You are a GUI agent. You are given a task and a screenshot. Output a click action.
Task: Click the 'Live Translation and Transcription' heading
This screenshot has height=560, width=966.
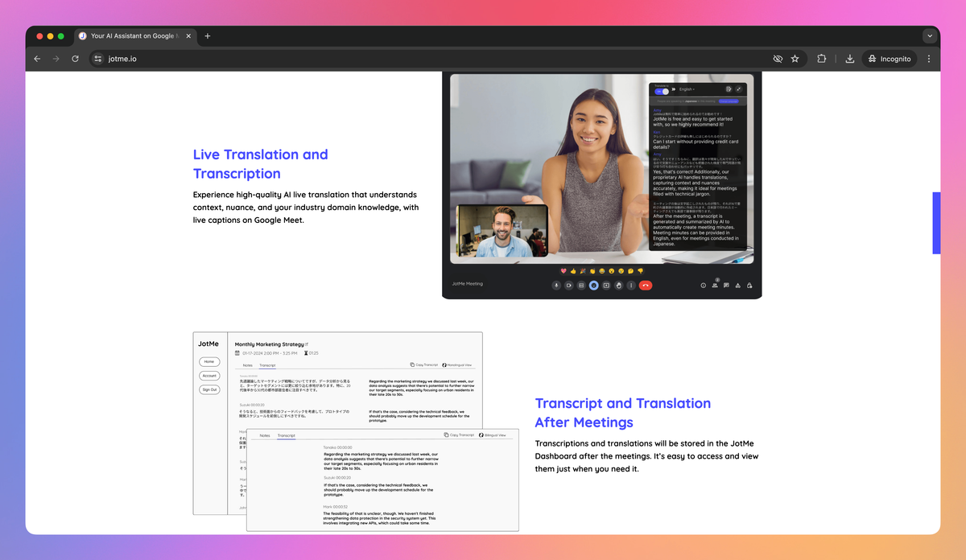(261, 164)
